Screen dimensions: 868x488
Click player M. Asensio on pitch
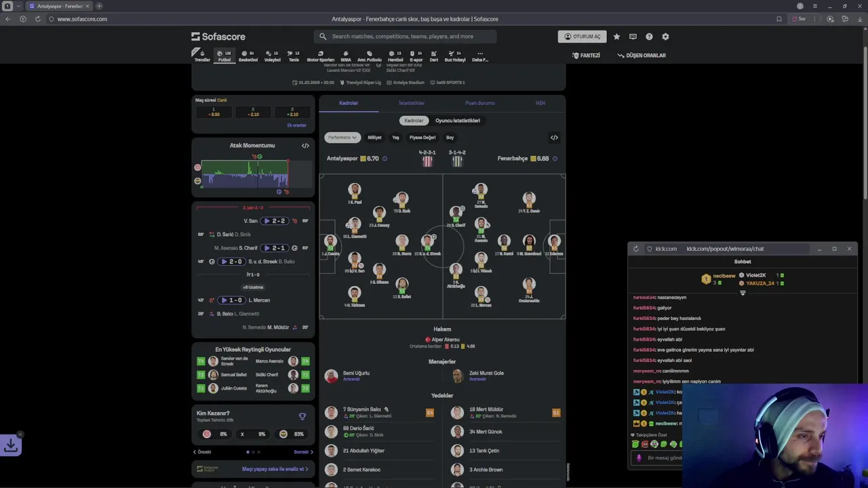[x=481, y=228]
